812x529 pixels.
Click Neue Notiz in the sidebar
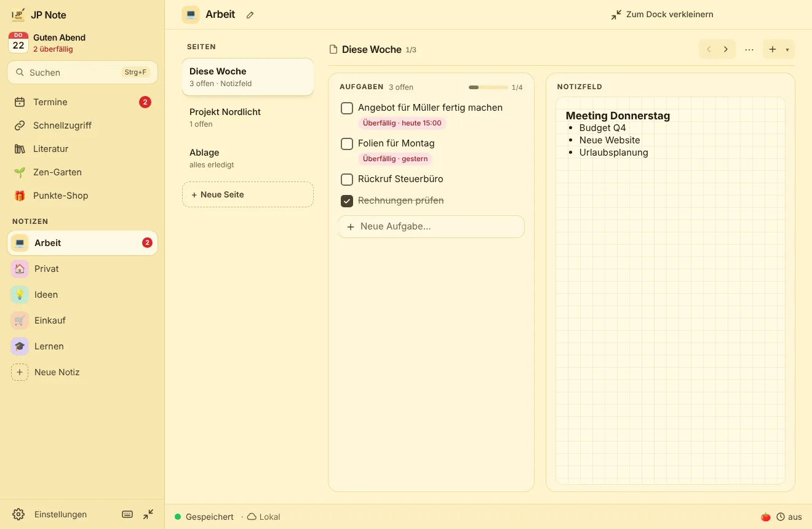pos(82,372)
